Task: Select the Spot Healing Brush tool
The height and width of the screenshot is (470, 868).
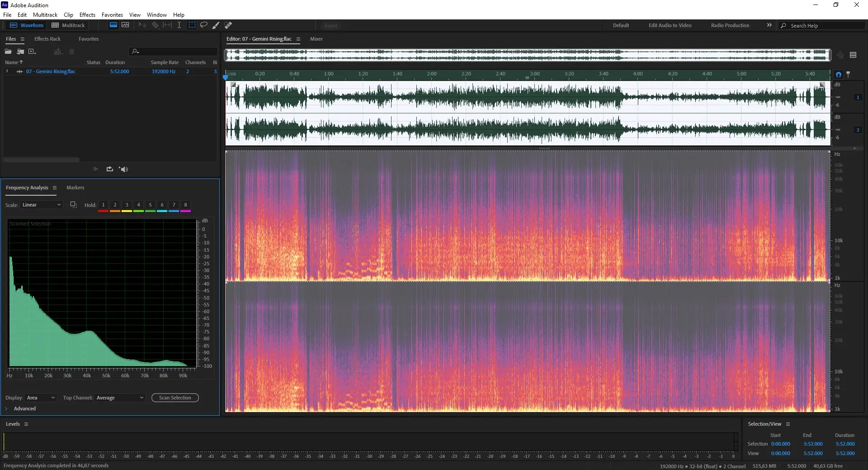Action: pyautogui.click(x=228, y=25)
